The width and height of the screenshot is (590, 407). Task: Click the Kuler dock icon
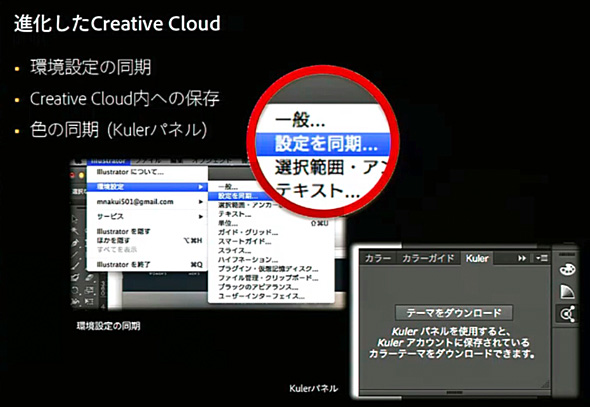(567, 313)
